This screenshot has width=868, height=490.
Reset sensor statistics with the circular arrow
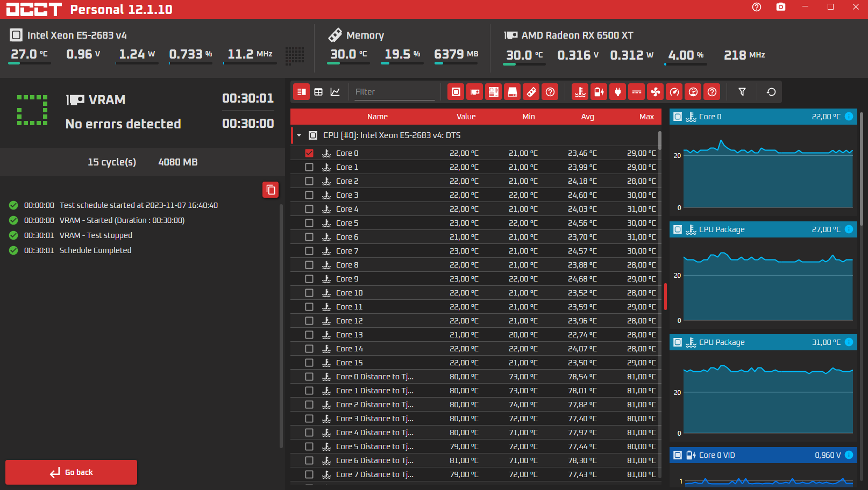(x=771, y=92)
